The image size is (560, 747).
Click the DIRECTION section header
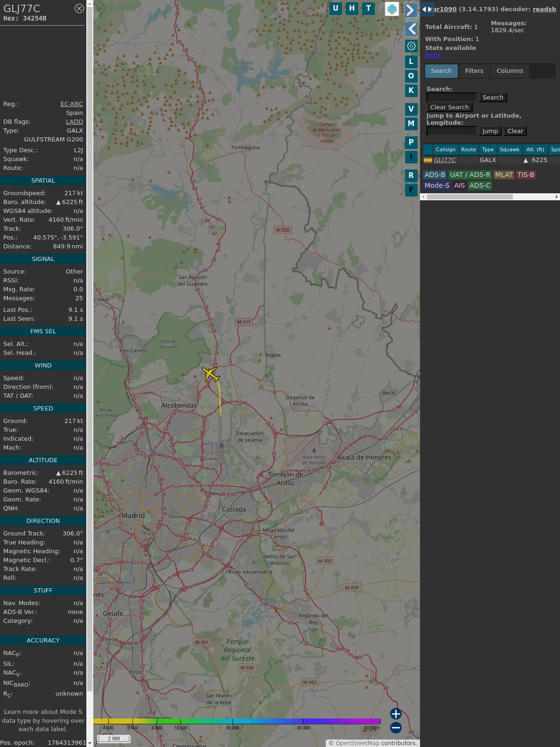(x=43, y=521)
